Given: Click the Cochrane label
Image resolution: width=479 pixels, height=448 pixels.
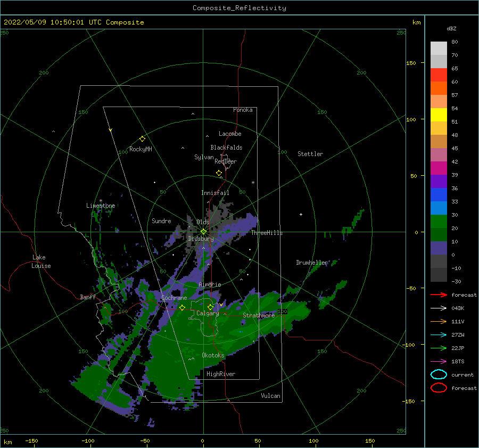Looking at the screenshot, I should point(174,298).
